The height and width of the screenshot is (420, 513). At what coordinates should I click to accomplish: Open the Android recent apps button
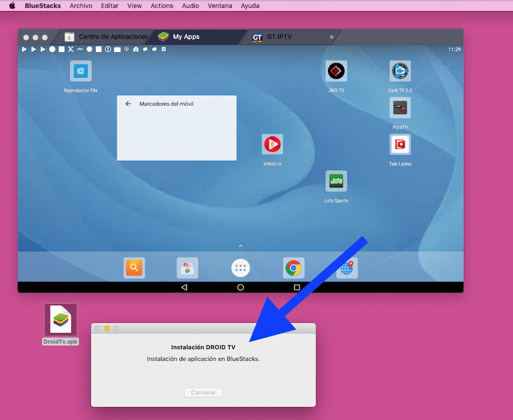pyautogui.click(x=296, y=287)
